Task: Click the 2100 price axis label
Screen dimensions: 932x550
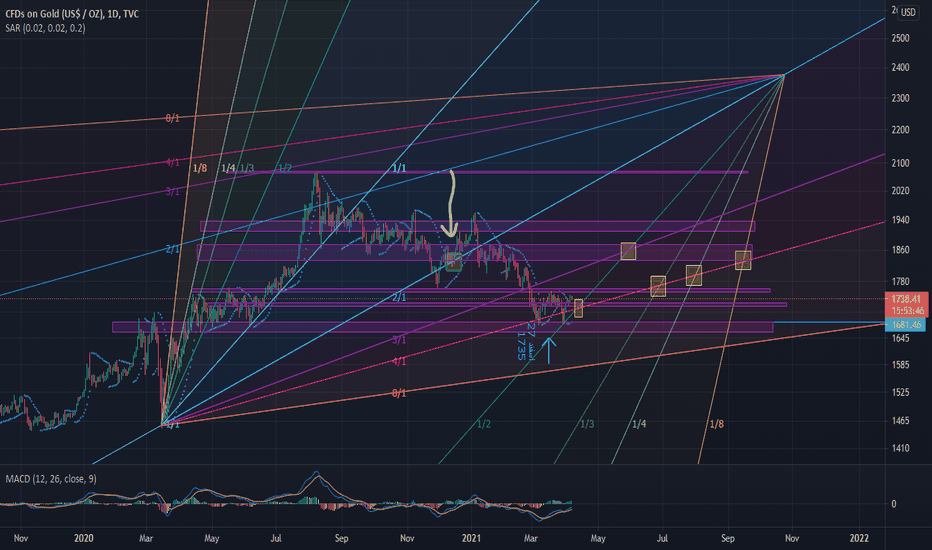Action: point(900,163)
